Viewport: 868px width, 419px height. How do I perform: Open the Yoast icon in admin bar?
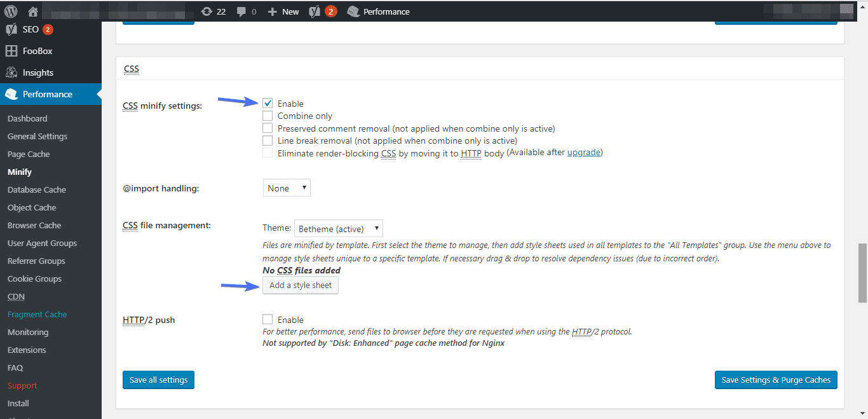[x=314, y=11]
